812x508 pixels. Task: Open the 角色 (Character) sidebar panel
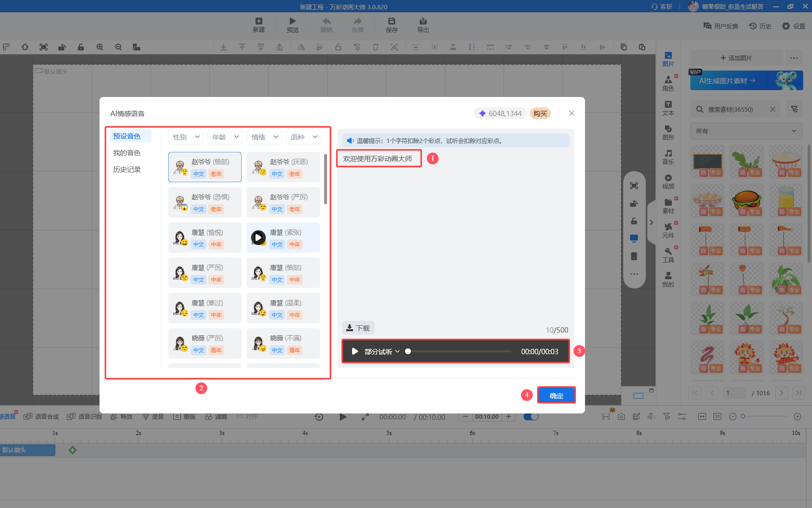668,84
